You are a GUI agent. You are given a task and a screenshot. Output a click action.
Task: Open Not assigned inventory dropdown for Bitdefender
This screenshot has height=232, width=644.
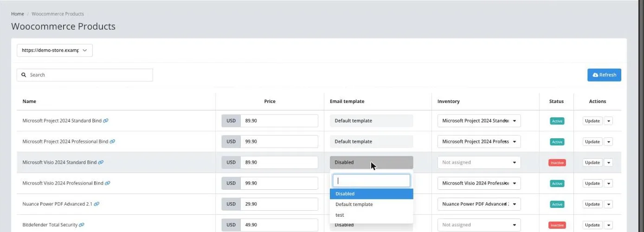[479, 225]
